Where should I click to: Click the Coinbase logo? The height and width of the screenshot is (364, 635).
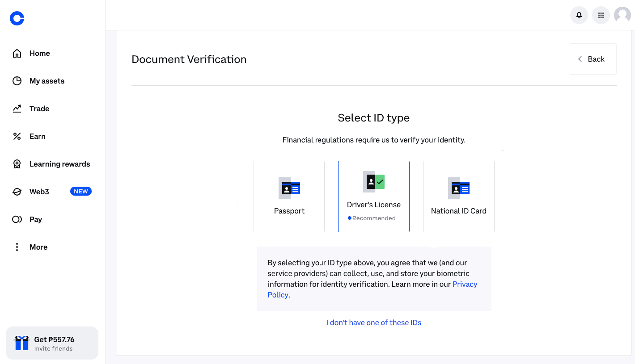(17, 18)
